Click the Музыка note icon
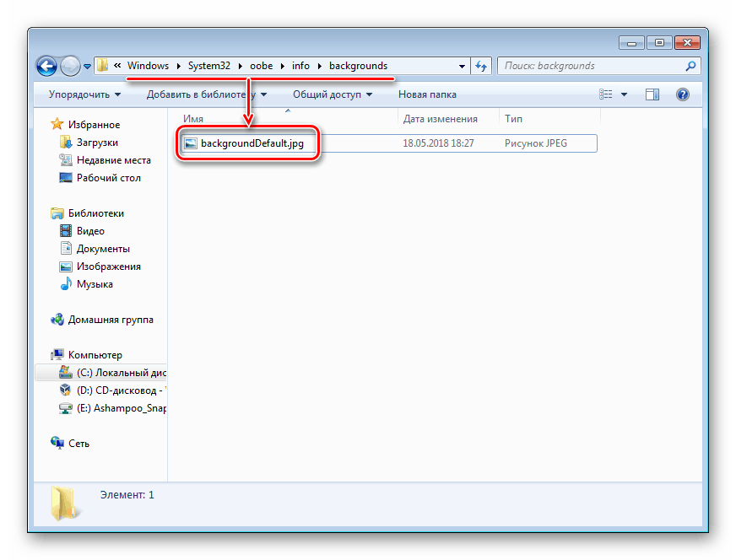The height and width of the screenshot is (560, 736). pos(66,283)
